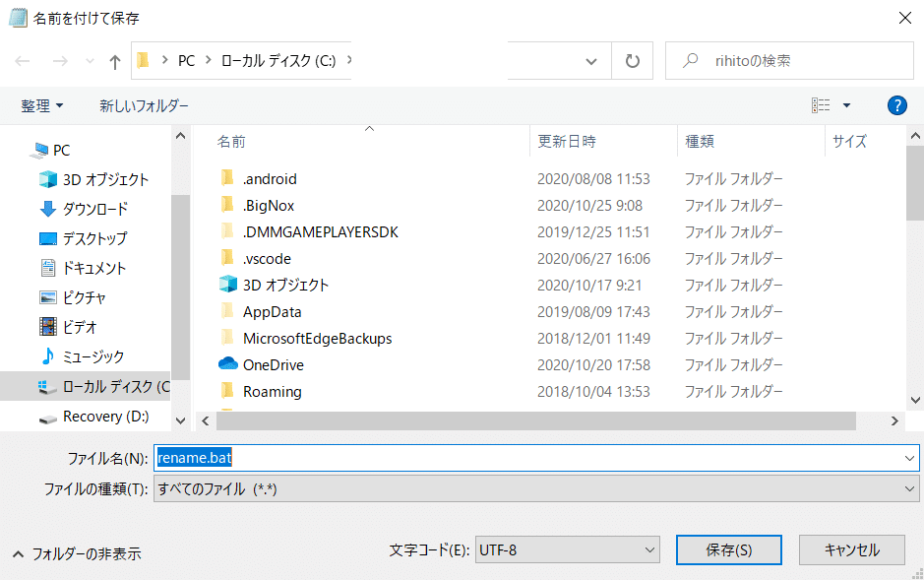Select the OneDrive folder
Image resolution: width=924 pixels, height=580 pixels.
click(274, 365)
